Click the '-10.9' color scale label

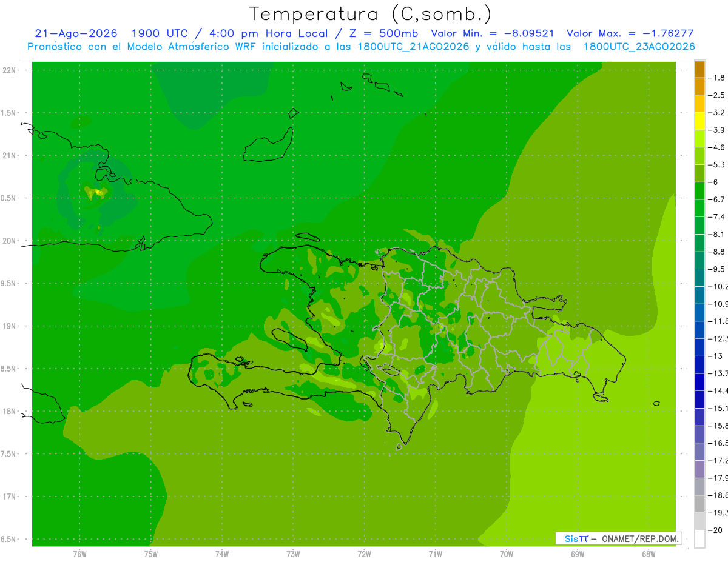[x=718, y=303]
